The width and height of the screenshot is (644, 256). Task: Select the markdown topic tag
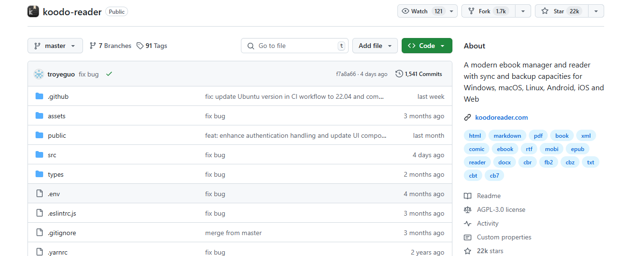point(507,136)
